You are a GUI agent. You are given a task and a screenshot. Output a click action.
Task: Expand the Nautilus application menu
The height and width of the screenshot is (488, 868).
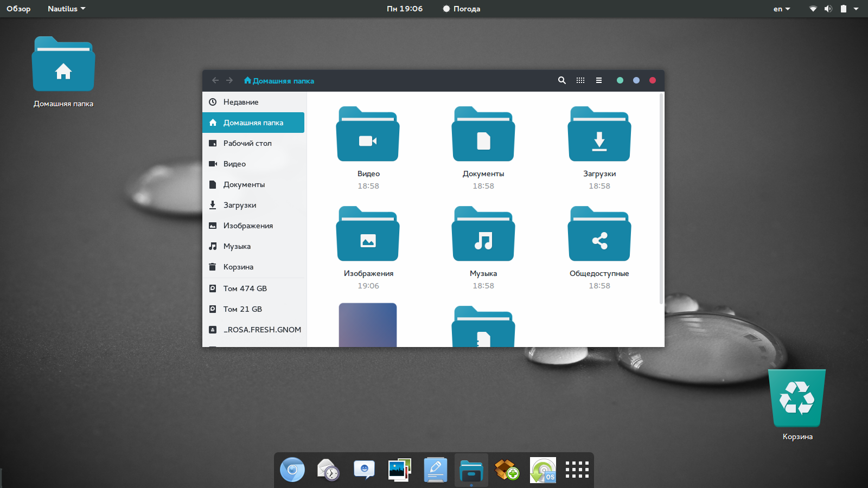66,9
